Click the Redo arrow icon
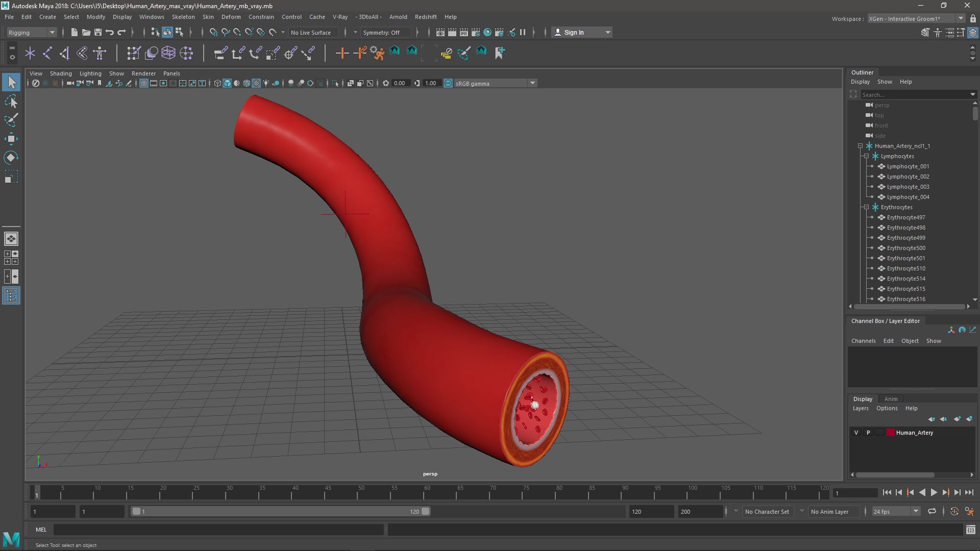 (121, 32)
